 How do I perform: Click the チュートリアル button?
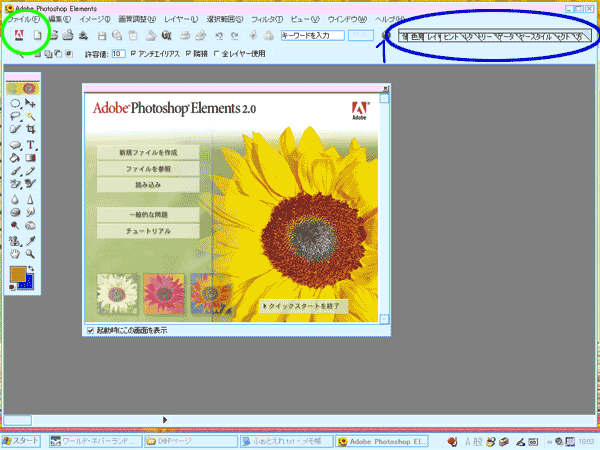147,231
